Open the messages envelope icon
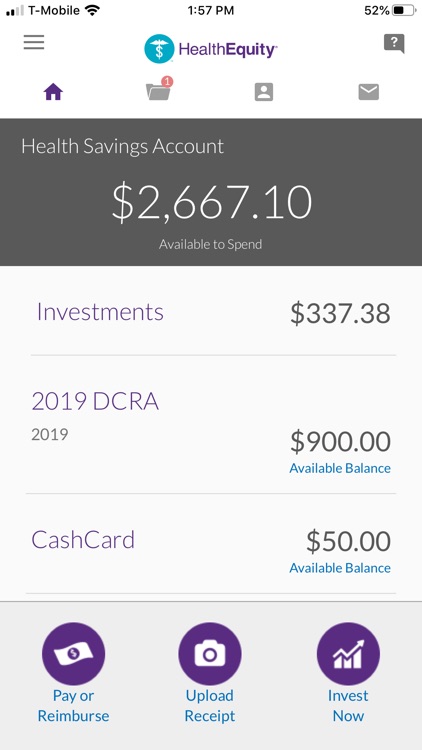Viewport: 422px width, 750px height. coord(368,92)
